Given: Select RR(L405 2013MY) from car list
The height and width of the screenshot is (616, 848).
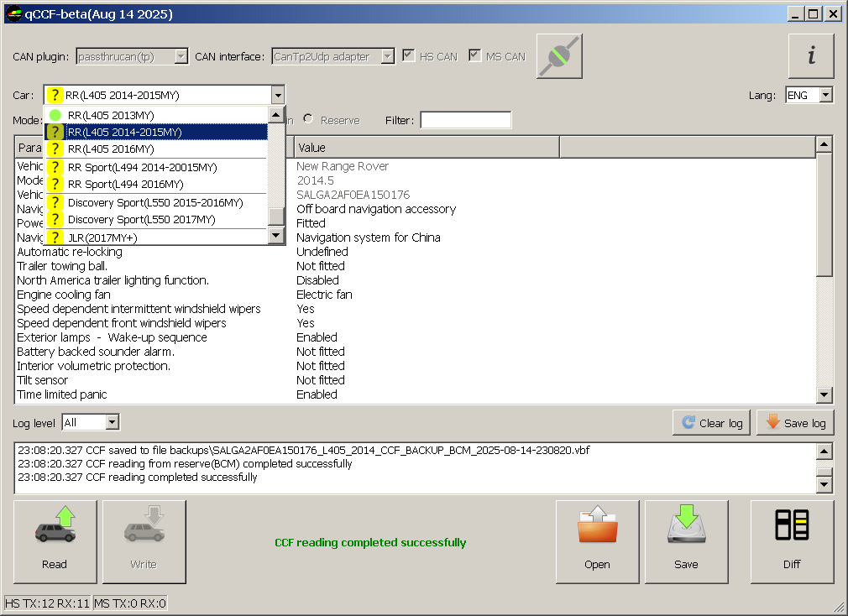Looking at the screenshot, I should click(x=156, y=115).
